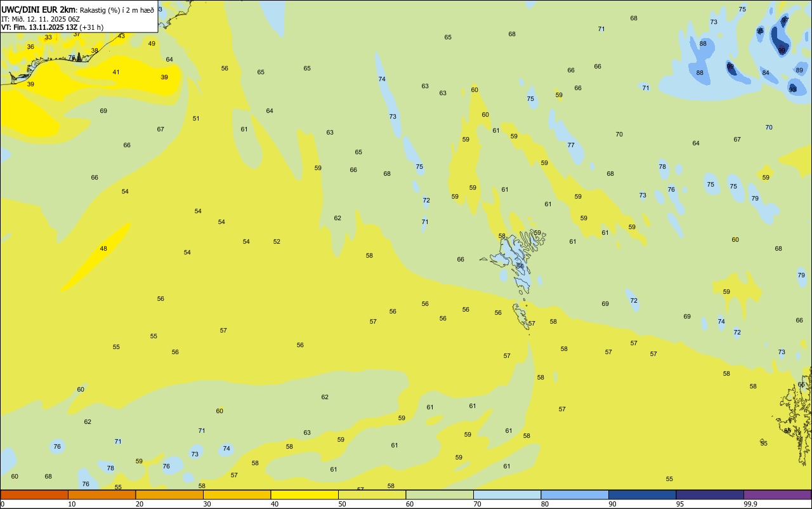Click the 30–40 legend color swatch
This screenshot has width=812, height=509.
pyautogui.click(x=237, y=494)
